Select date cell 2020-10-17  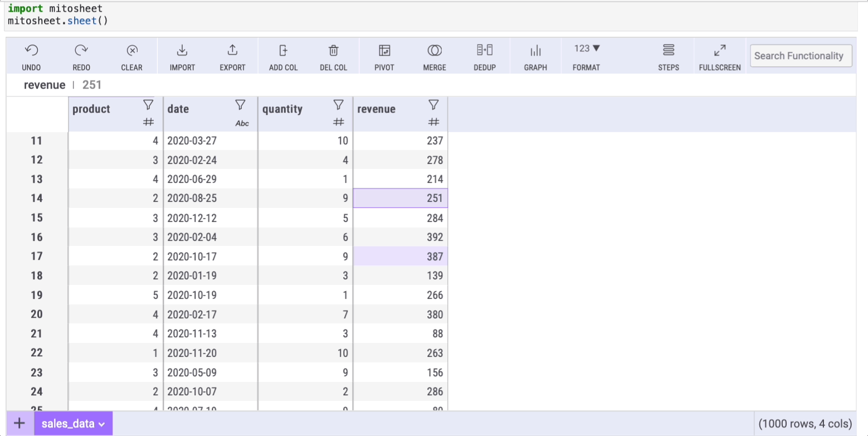pos(211,256)
